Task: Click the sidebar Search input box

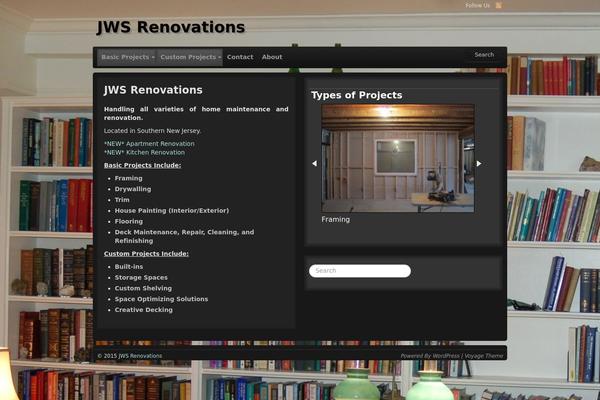Action: pyautogui.click(x=360, y=271)
